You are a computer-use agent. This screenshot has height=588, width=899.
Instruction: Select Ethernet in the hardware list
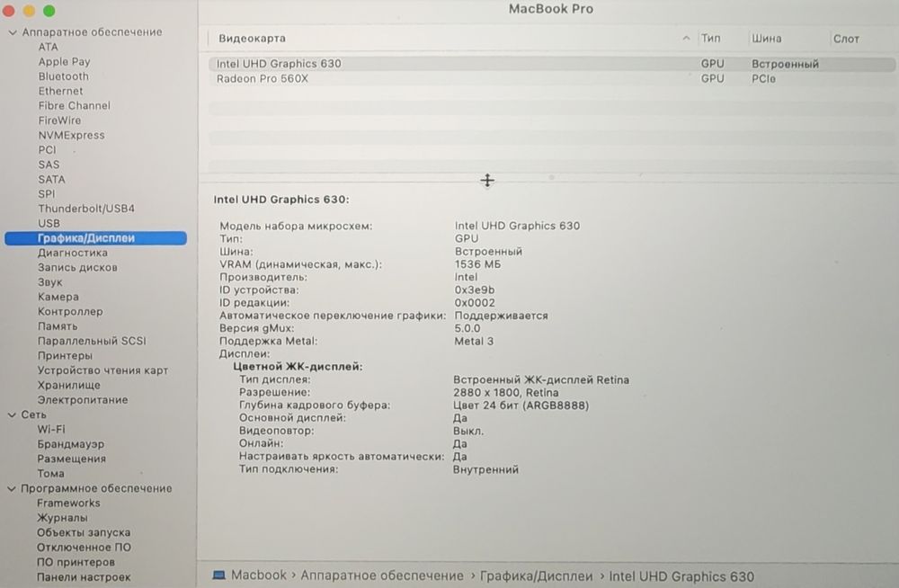tap(61, 91)
